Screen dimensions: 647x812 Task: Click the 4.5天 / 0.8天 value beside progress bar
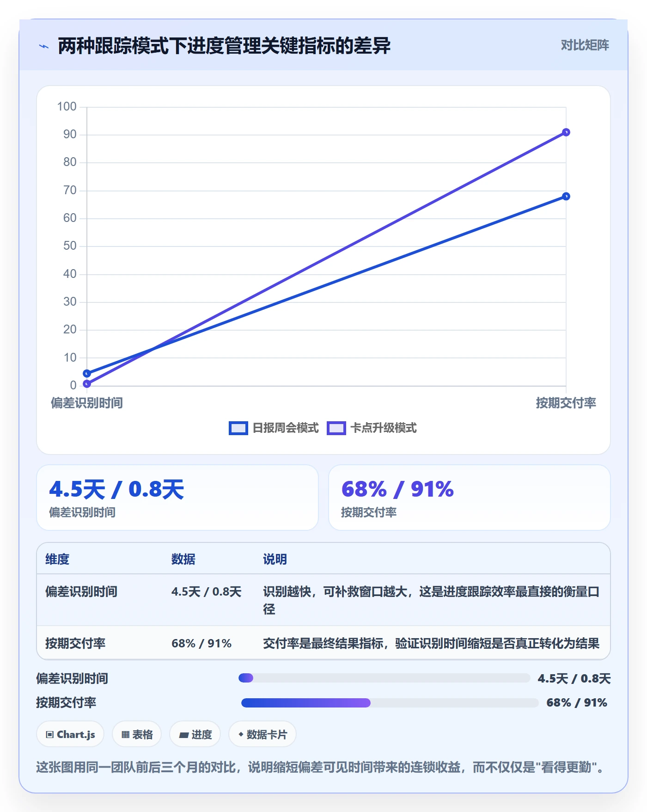pos(574,678)
